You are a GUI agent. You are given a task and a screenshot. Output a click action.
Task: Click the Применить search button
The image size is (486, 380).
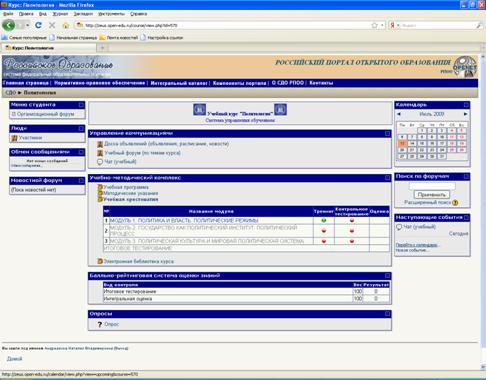click(432, 194)
